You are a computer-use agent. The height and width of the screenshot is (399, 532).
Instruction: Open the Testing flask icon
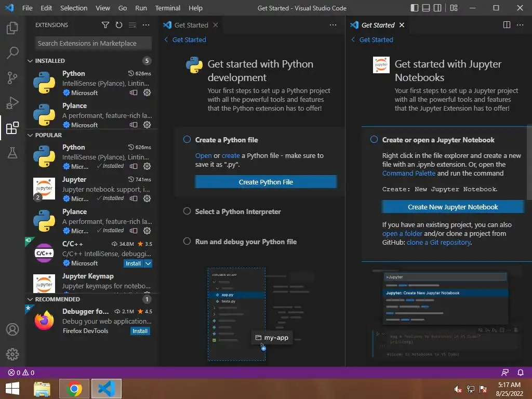[12, 153]
